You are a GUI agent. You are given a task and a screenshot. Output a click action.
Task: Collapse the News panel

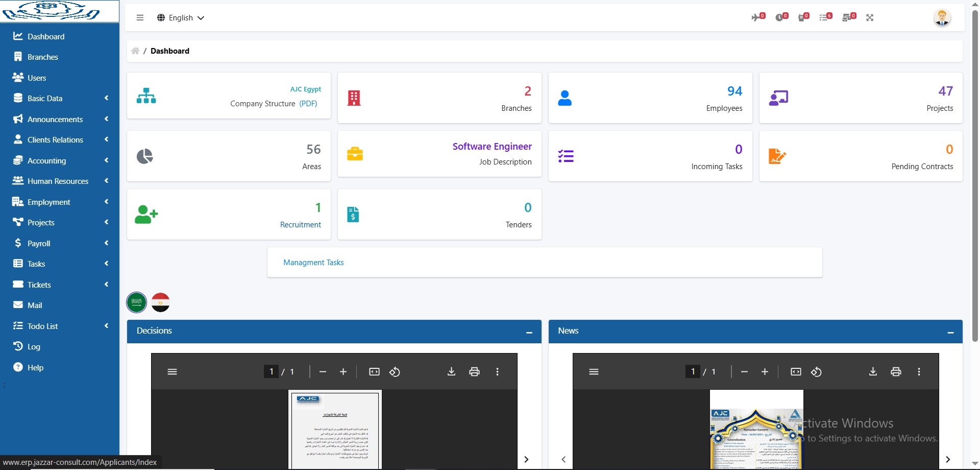[x=950, y=332]
